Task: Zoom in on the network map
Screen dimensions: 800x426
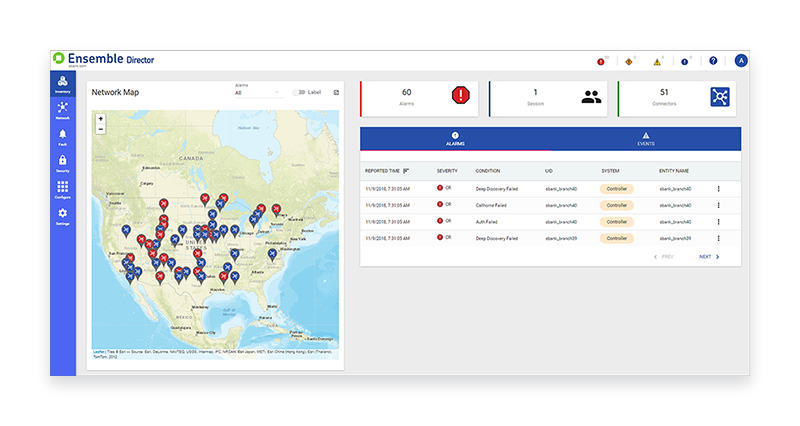Action: click(100, 119)
